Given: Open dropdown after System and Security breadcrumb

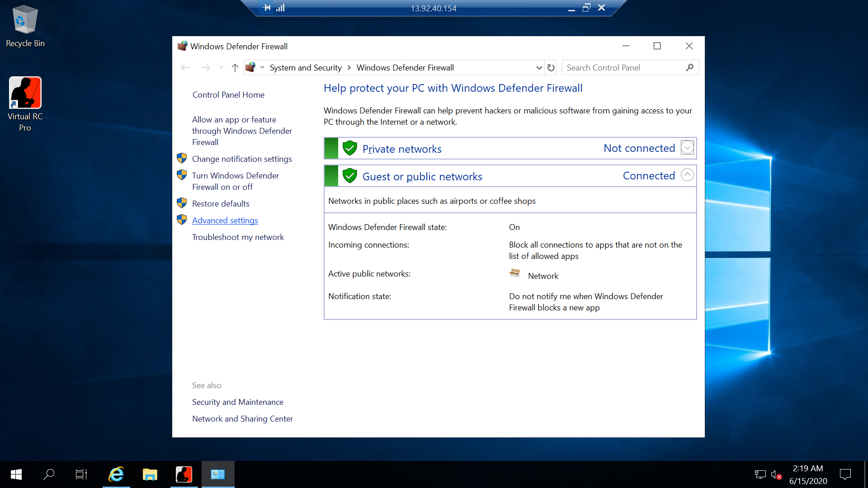Looking at the screenshot, I should coord(349,68).
